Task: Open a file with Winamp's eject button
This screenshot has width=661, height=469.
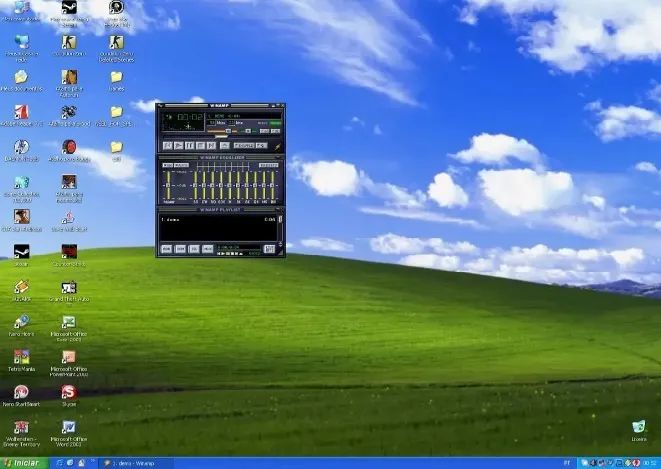Action: click(x=225, y=145)
